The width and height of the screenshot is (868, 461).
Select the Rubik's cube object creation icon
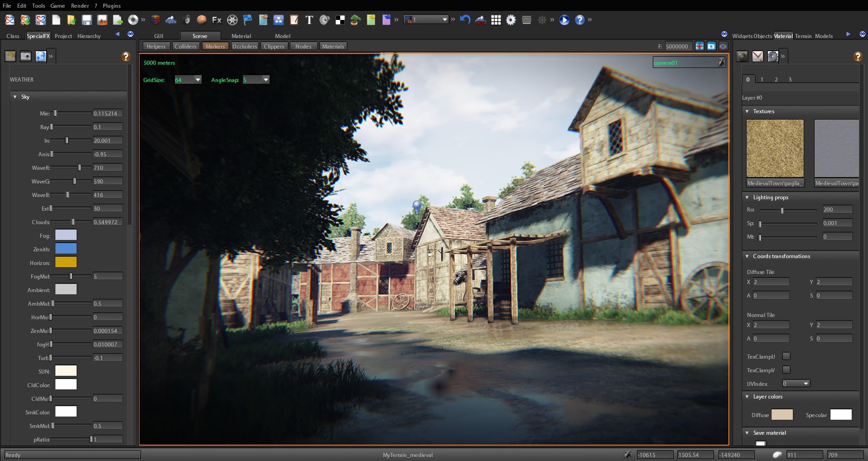[x=155, y=20]
